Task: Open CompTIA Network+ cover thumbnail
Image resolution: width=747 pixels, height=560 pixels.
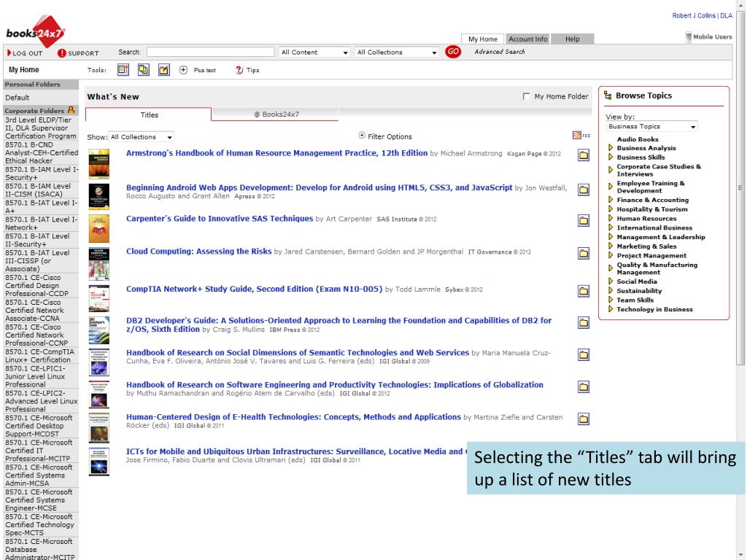Action: tap(99, 298)
